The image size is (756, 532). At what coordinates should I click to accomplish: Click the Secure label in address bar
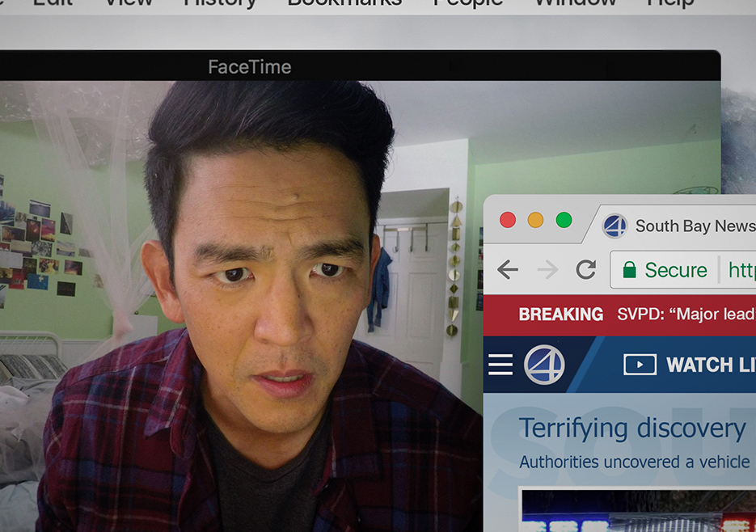click(x=676, y=269)
